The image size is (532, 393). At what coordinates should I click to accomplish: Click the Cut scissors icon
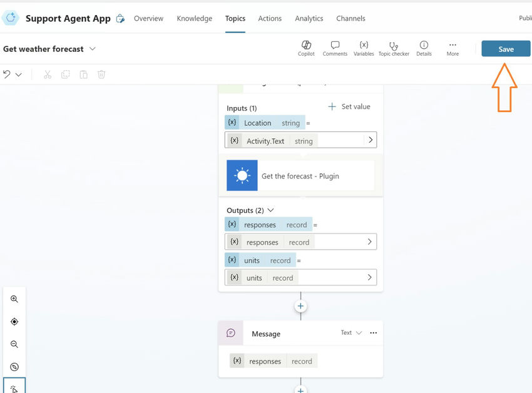[x=48, y=74]
